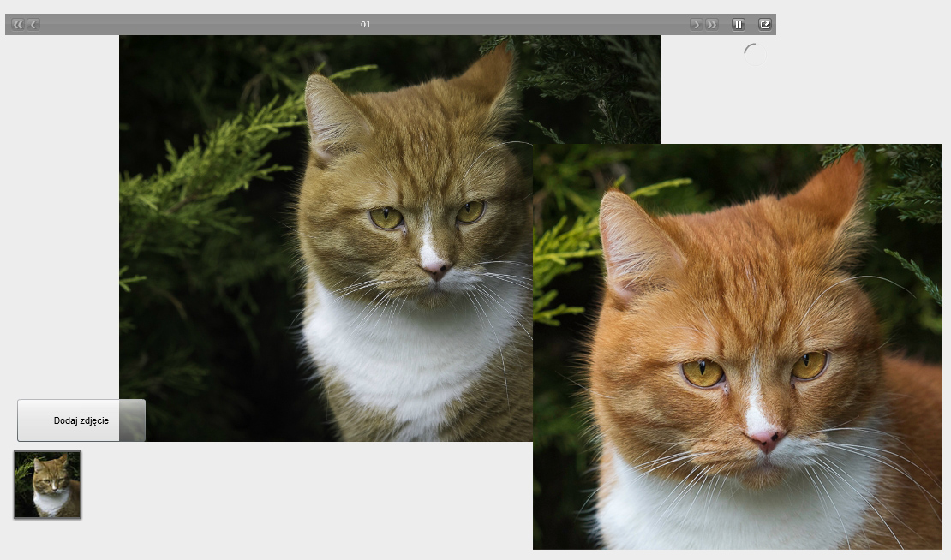Pause the slideshow playback
951x560 pixels.
coord(738,25)
